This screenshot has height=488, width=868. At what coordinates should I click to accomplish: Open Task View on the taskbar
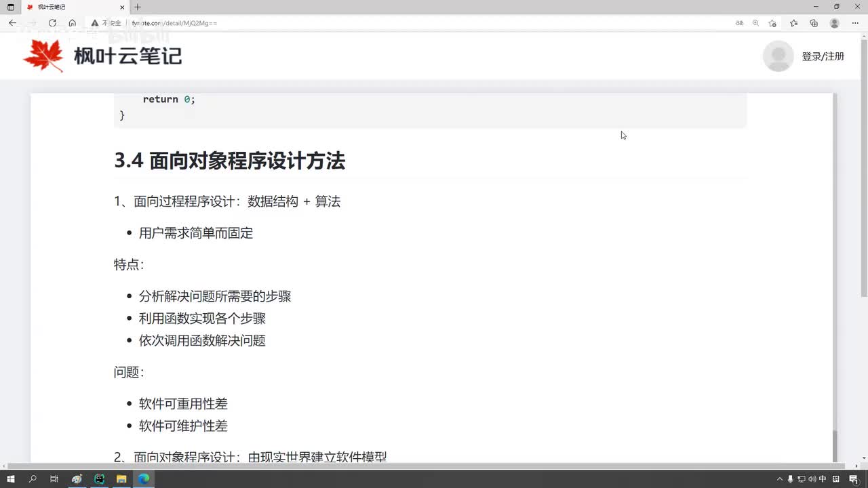[x=54, y=479]
